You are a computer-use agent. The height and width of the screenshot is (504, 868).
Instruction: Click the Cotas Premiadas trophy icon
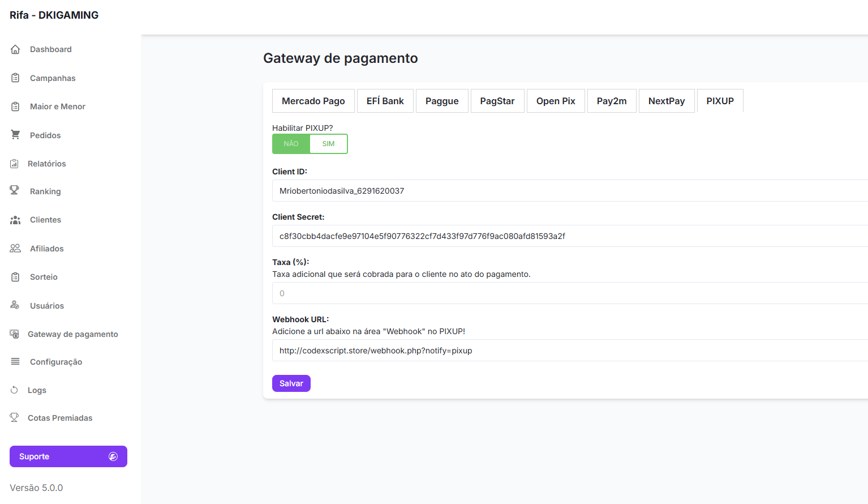(15, 418)
